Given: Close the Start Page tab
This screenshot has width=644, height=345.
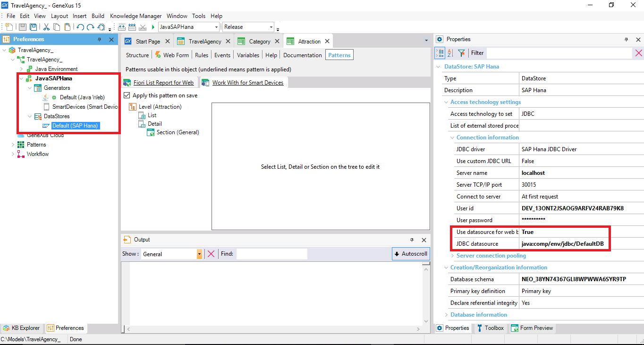Looking at the screenshot, I should [168, 42].
